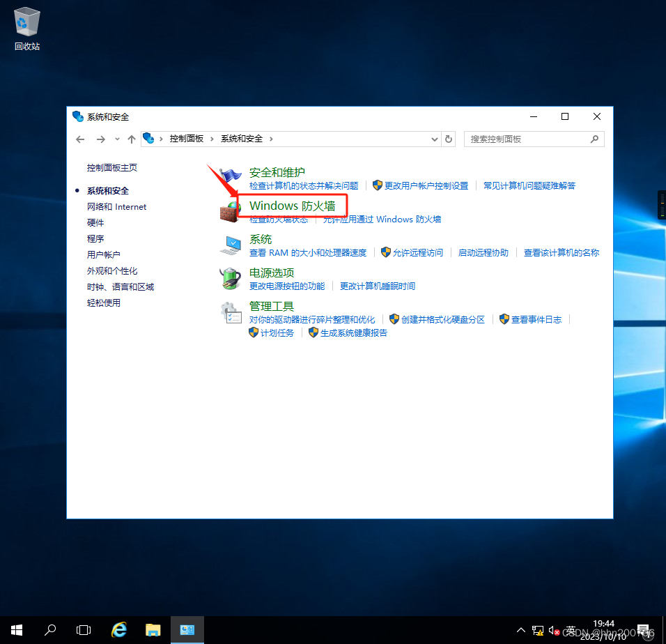Open the Recycle Bin desktop icon
Image resolution: width=666 pixels, height=644 pixels.
tap(26, 29)
